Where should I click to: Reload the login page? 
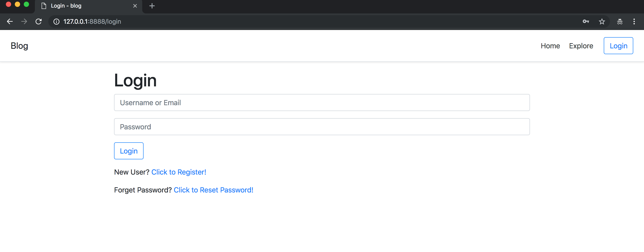tap(38, 21)
